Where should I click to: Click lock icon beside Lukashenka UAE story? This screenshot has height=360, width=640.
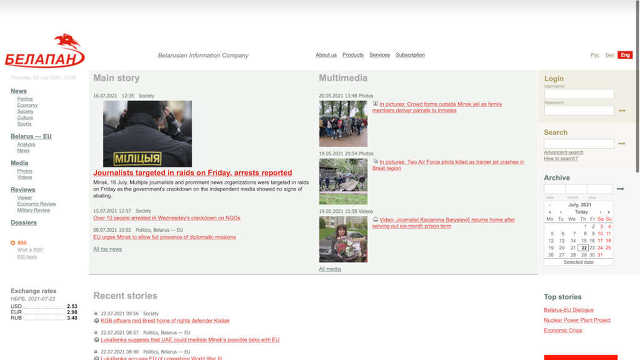[x=97, y=340]
